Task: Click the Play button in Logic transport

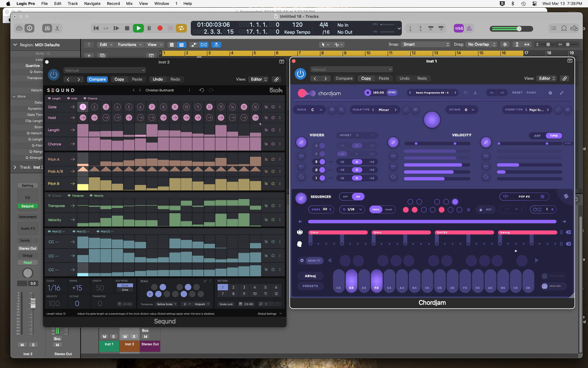Action: [138, 28]
